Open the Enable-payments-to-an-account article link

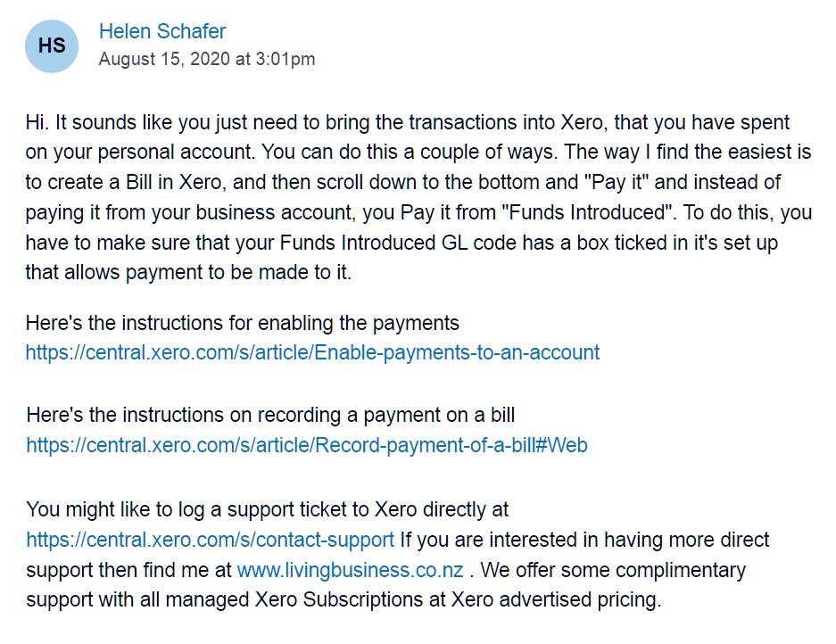click(312, 352)
